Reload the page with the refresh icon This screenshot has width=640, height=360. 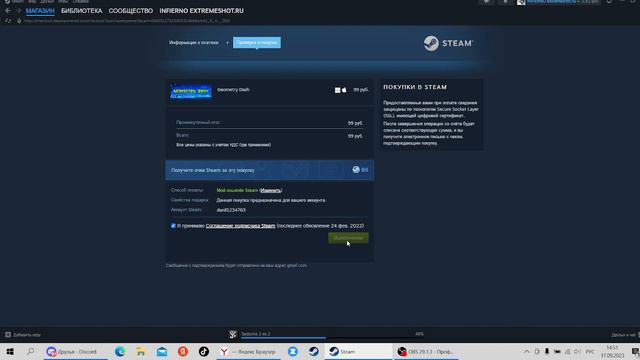click(x=7, y=20)
